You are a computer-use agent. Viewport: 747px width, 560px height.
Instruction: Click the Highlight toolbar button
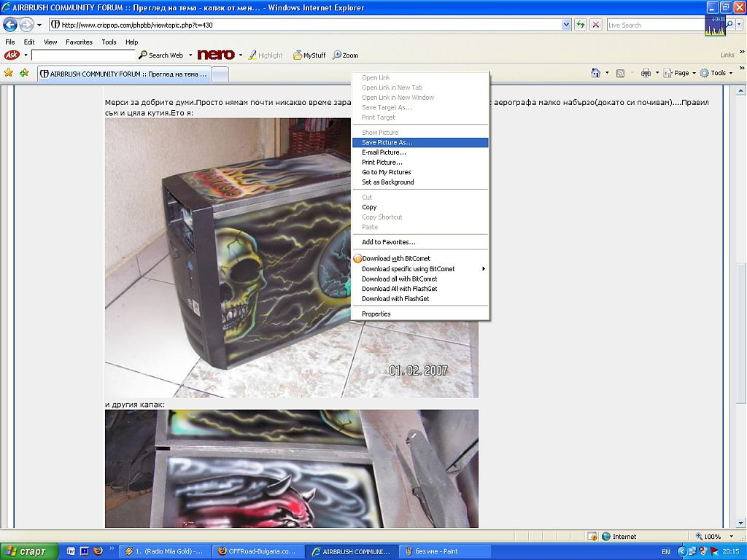tap(266, 55)
